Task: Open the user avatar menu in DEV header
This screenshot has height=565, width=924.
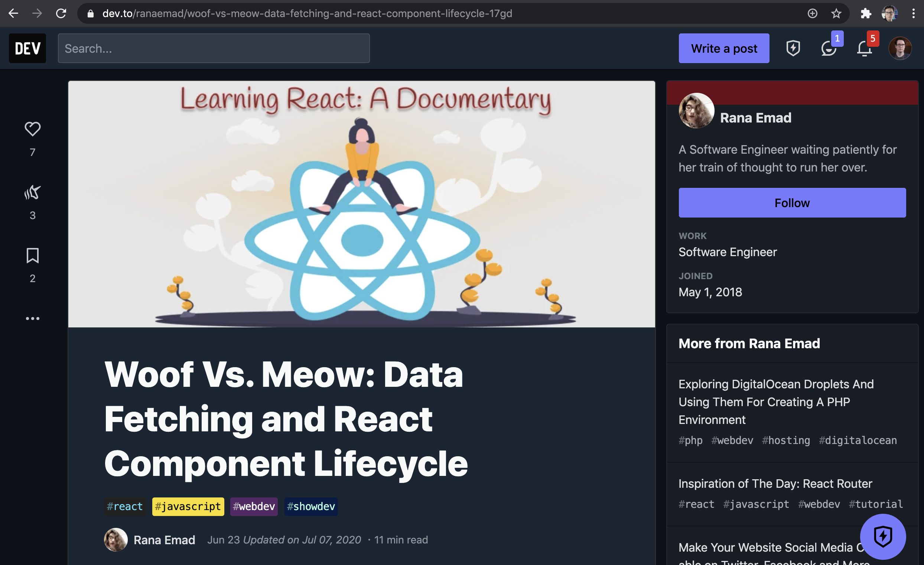Action: point(899,48)
